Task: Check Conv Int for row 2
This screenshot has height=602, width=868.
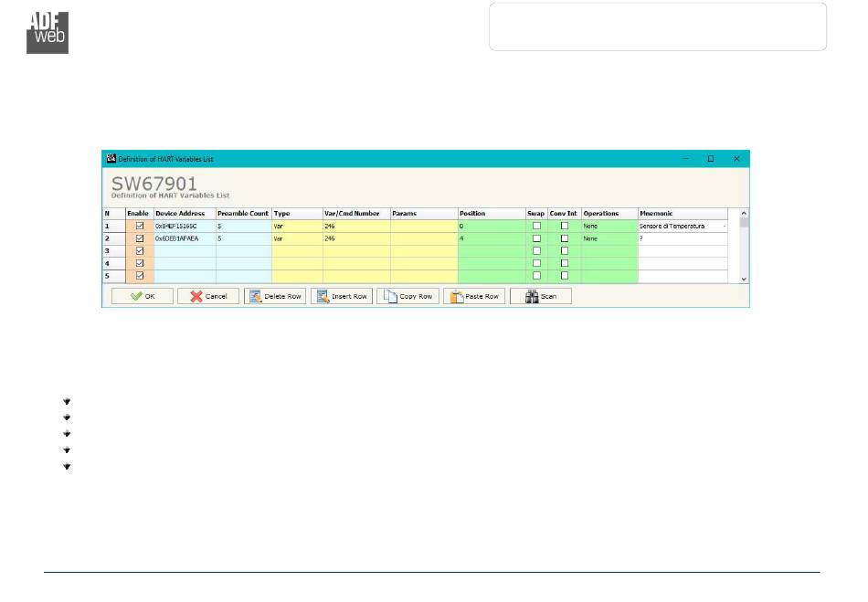Action: click(565, 238)
